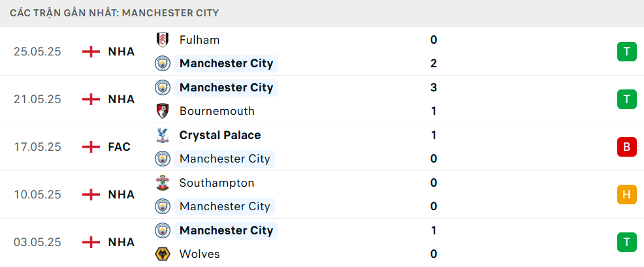This screenshot has width=644, height=267.
Task: Click the Bournemouth club crest
Action: tap(162, 112)
